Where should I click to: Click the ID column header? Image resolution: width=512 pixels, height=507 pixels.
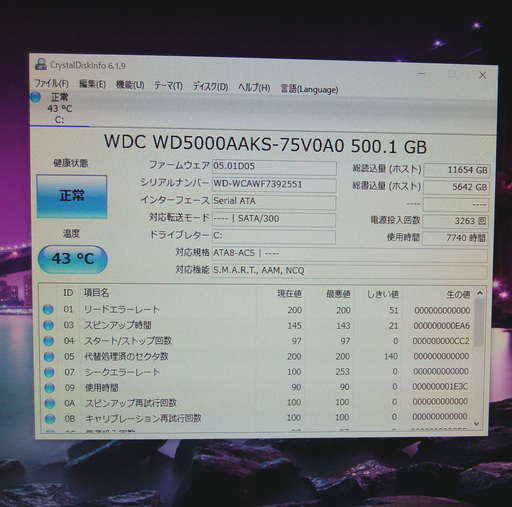(68, 293)
